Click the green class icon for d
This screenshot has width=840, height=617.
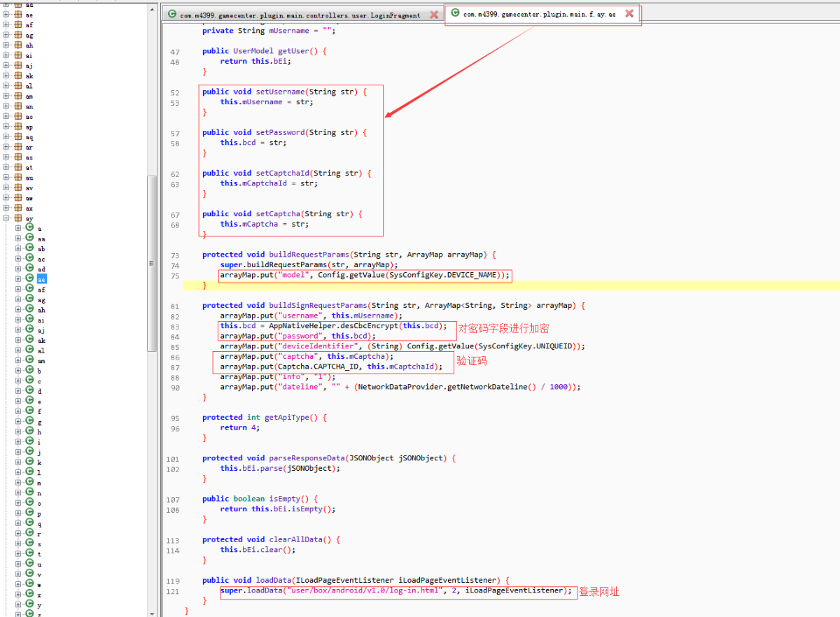30,391
